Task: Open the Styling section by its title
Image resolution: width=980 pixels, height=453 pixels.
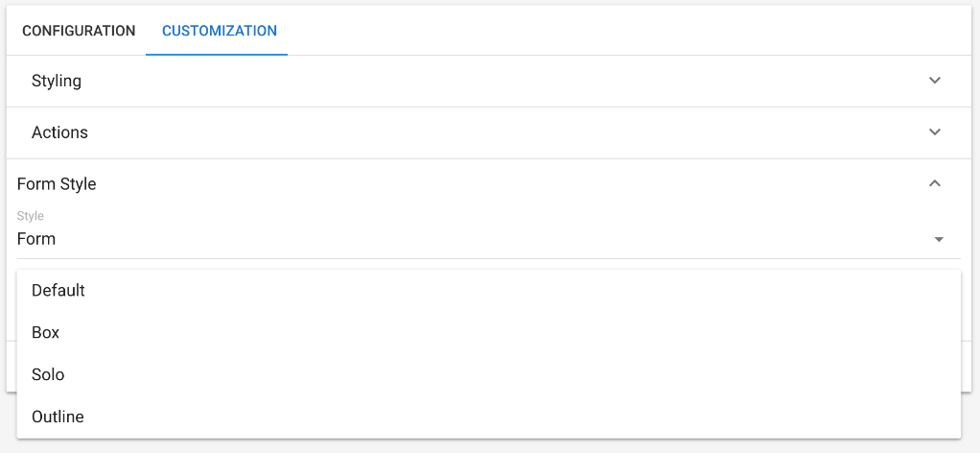Action: tap(57, 81)
